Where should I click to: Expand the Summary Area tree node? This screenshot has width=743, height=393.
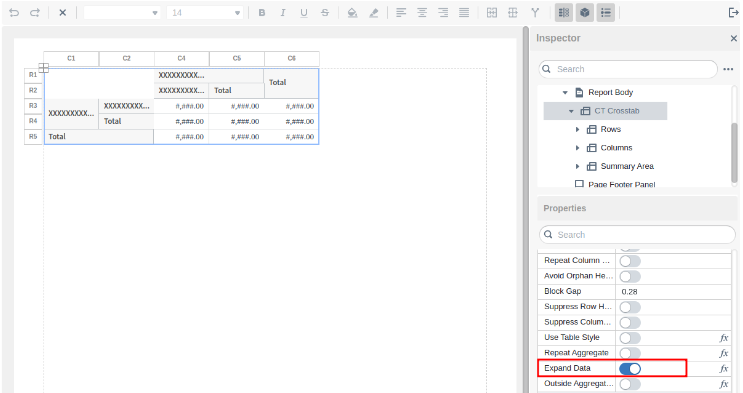[x=577, y=166]
